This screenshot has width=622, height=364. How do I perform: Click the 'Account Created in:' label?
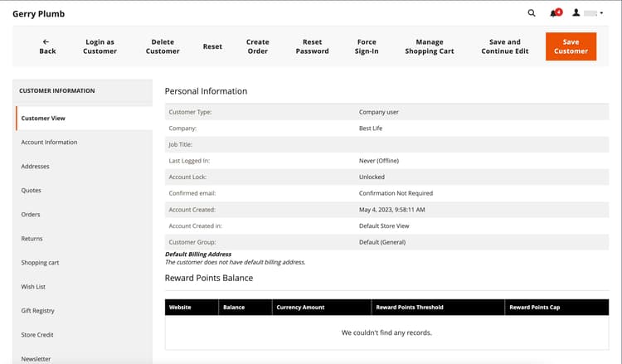click(195, 226)
